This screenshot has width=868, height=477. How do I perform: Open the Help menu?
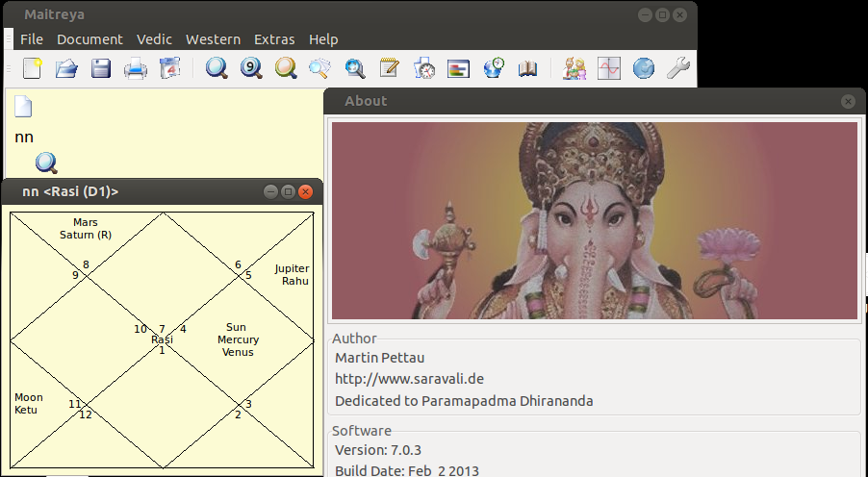coord(323,39)
